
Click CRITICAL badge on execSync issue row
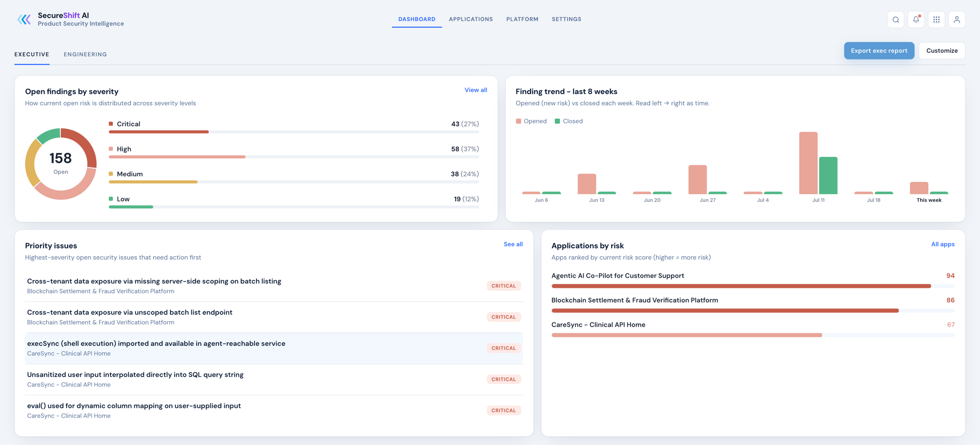point(503,348)
